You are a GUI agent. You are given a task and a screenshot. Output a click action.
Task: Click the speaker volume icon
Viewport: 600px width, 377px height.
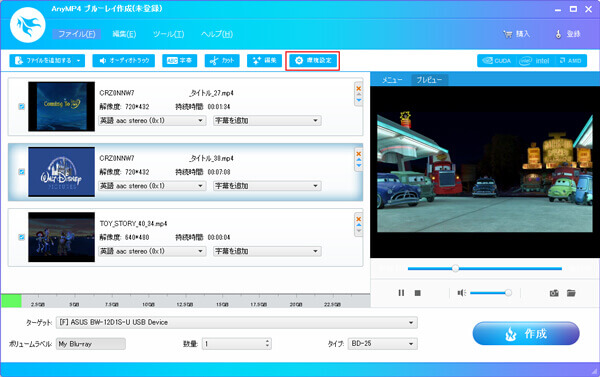461,293
